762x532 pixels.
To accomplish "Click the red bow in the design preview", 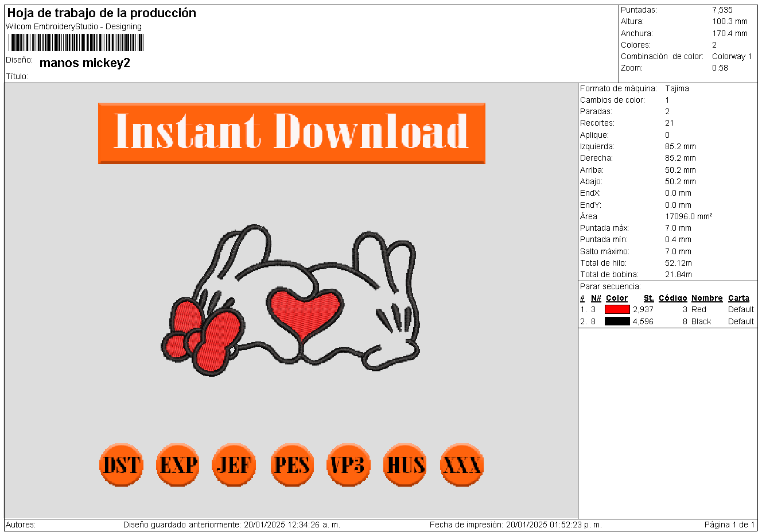I will (204, 336).
